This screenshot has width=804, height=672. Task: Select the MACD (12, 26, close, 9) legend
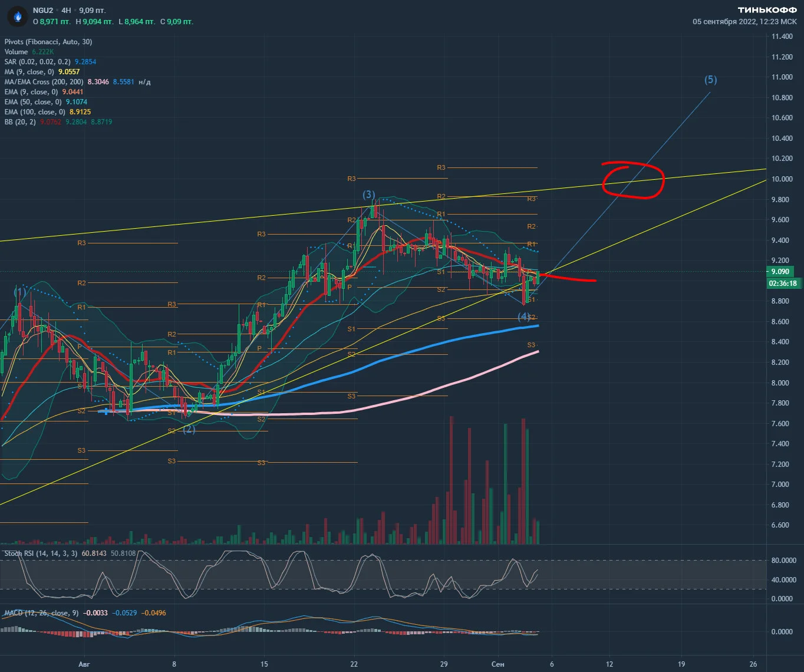[41, 613]
